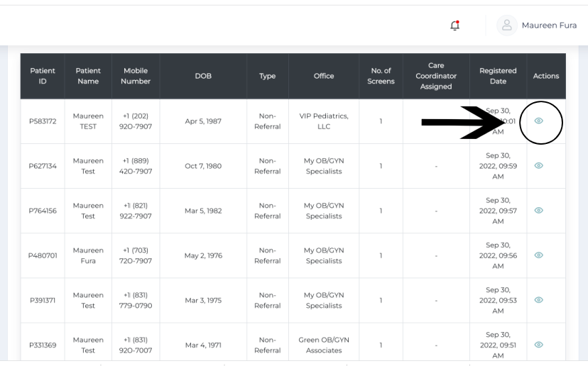View patient P583172 with the eye icon
This screenshot has height=366, width=588.
(538, 121)
